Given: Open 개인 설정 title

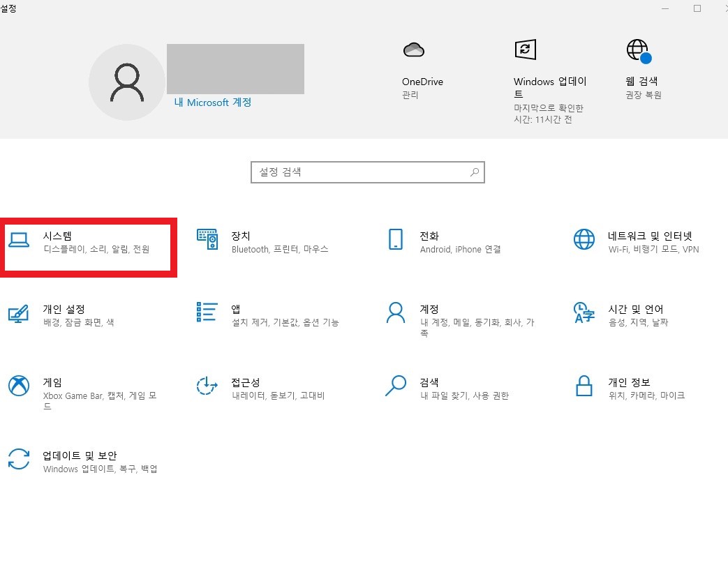Looking at the screenshot, I should point(64,309).
